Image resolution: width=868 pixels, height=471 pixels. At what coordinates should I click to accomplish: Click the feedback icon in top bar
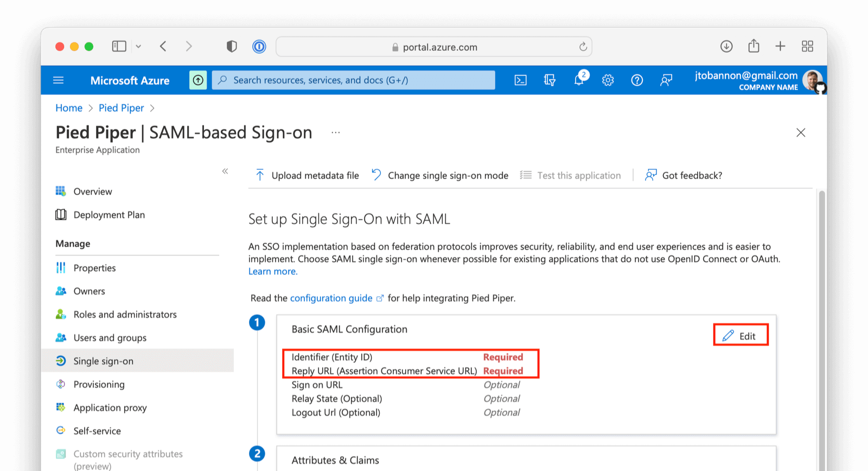666,80
